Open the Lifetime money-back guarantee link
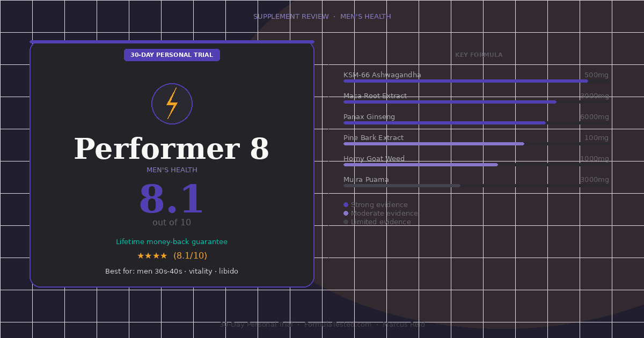Image resolution: width=644 pixels, height=338 pixels. point(172,241)
